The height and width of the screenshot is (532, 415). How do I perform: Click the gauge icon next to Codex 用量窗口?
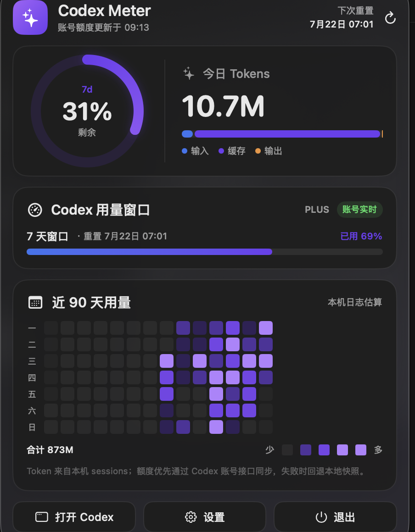tap(35, 210)
